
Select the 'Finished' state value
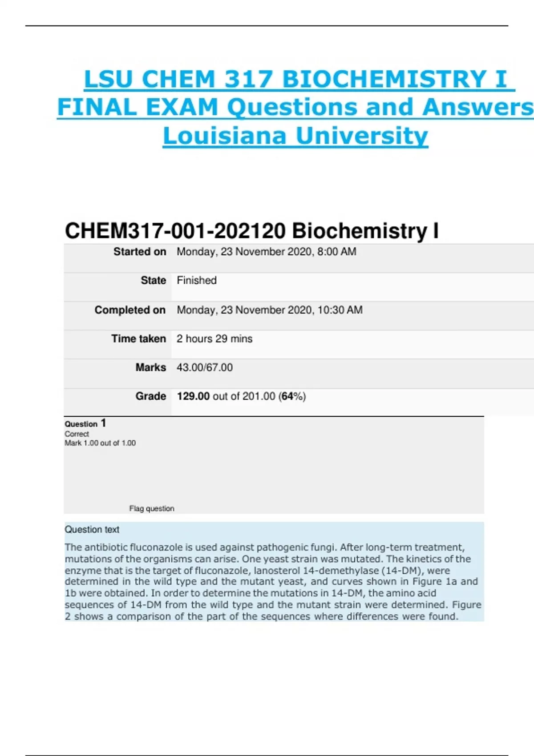pyautogui.click(x=197, y=280)
